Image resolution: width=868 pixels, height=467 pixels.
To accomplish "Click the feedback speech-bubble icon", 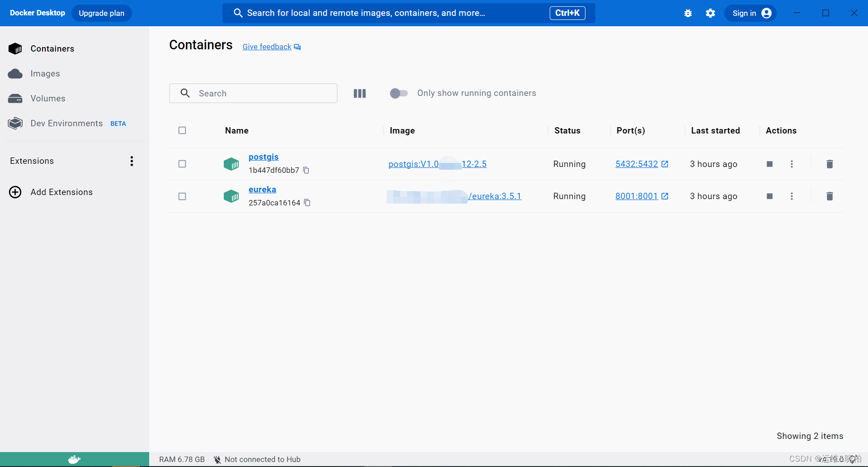I will tap(297, 47).
